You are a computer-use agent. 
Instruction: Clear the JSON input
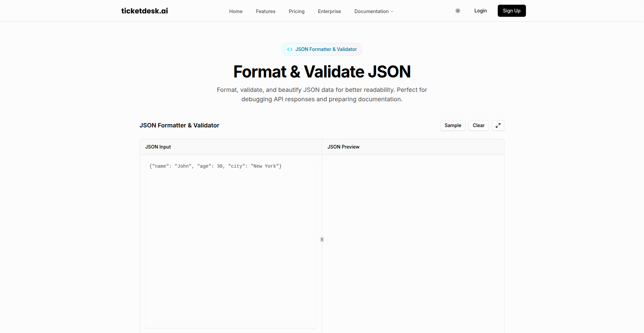(x=479, y=125)
